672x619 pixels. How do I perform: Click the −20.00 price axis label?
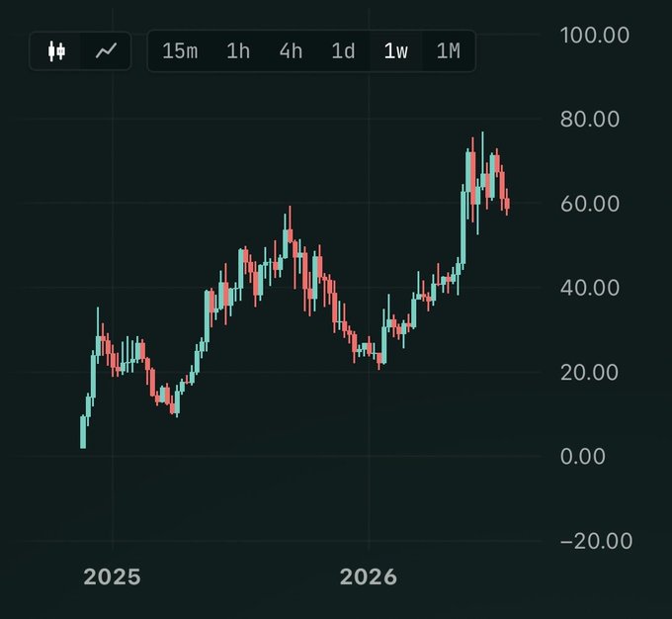pos(596,541)
